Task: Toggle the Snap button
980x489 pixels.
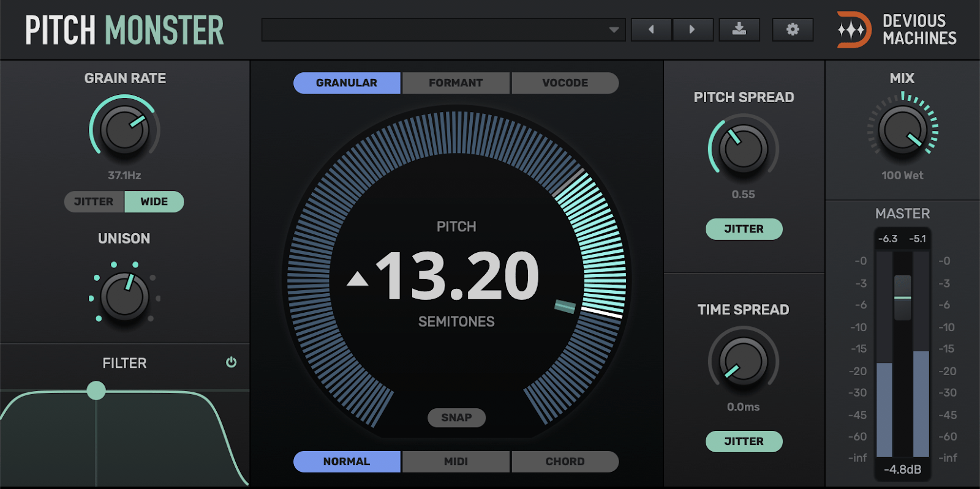Action: pos(456,417)
